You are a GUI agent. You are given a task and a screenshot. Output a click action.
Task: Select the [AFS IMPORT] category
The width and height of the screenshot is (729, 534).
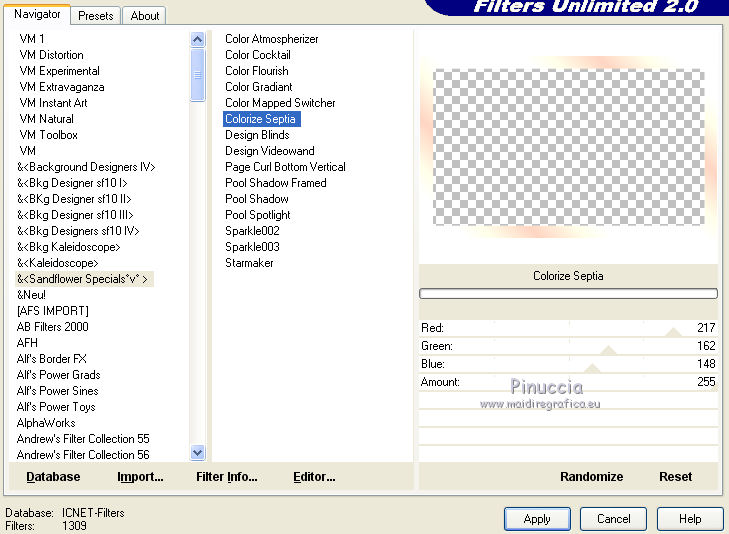point(53,311)
